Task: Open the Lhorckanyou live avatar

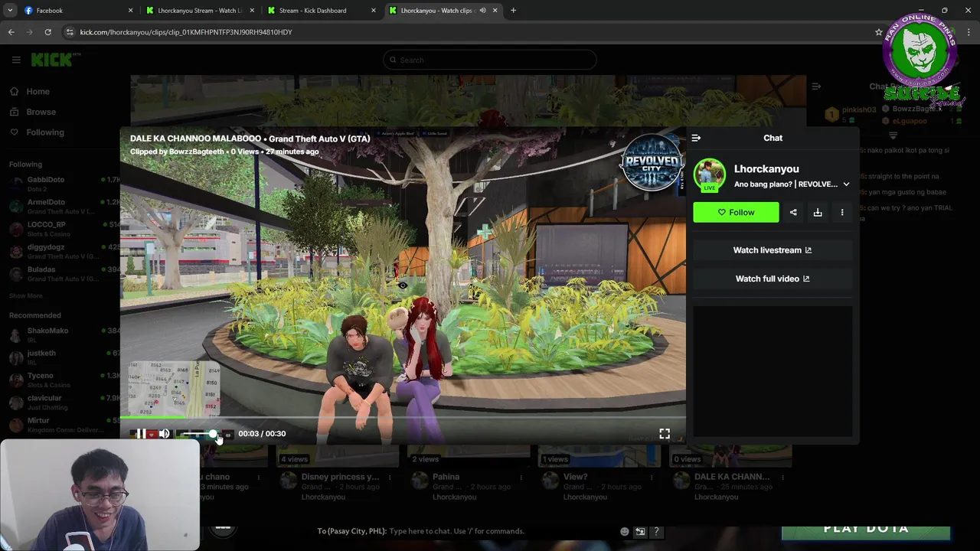Action: [710, 175]
